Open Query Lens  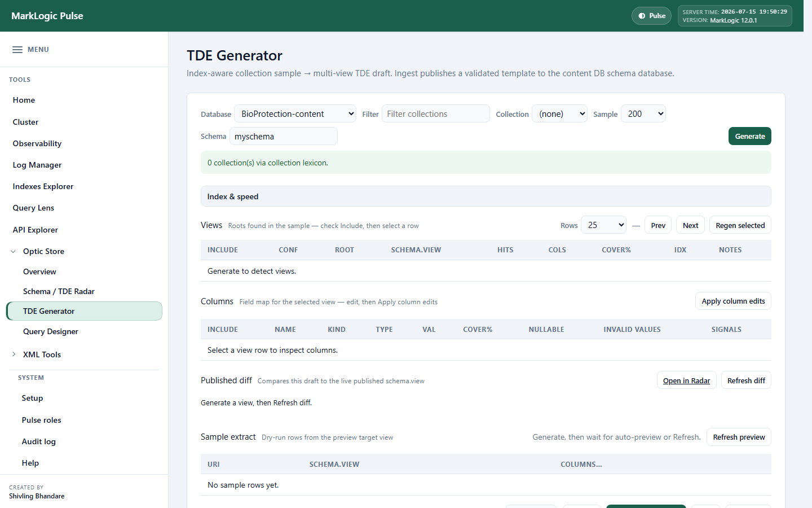point(33,208)
